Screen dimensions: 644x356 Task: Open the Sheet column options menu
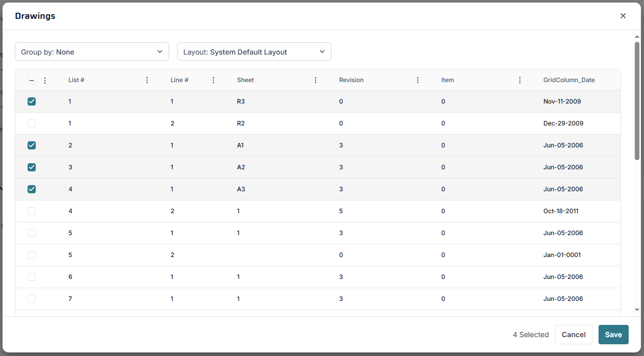[x=316, y=80]
